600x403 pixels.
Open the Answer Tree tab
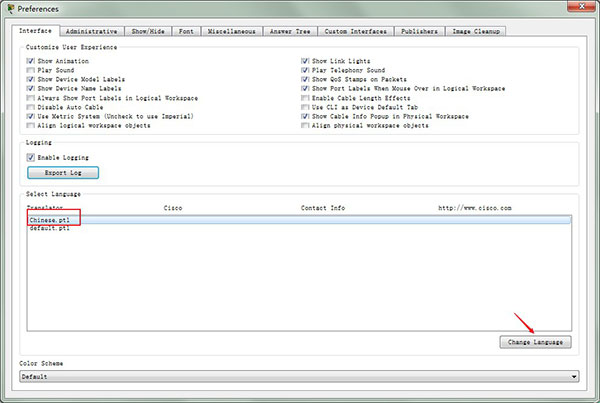coord(290,31)
